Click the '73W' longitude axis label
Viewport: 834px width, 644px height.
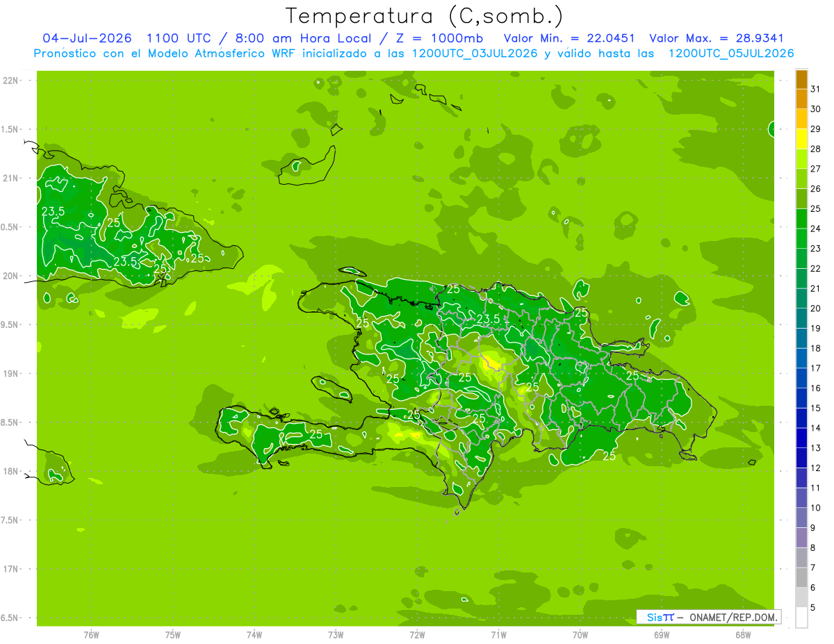[336, 634]
